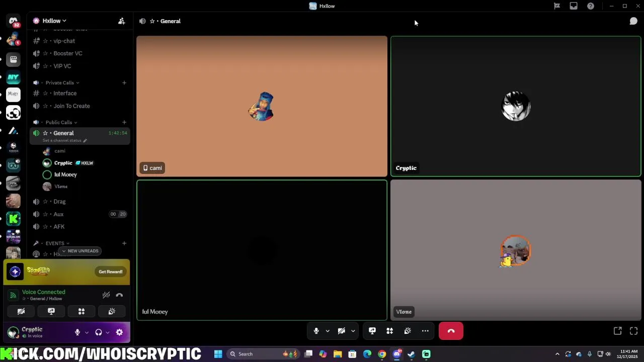Share your screen from call control bar
The height and width of the screenshot is (362, 644).
coord(372,331)
